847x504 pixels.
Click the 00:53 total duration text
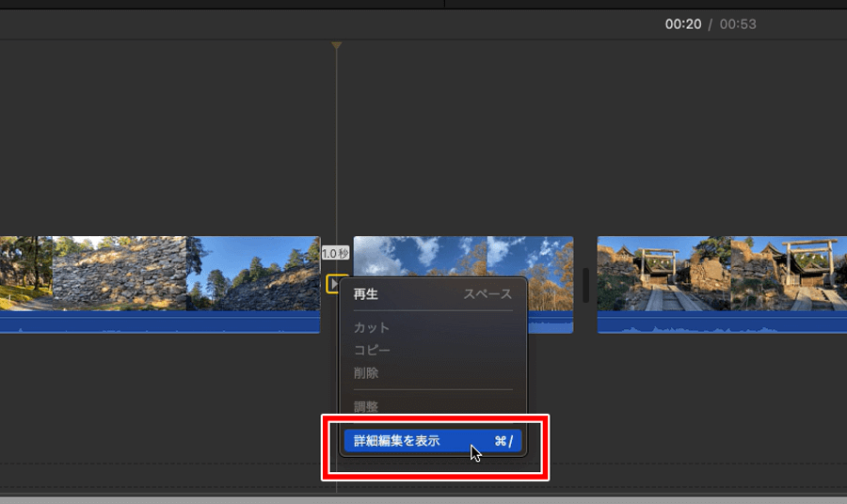(737, 24)
